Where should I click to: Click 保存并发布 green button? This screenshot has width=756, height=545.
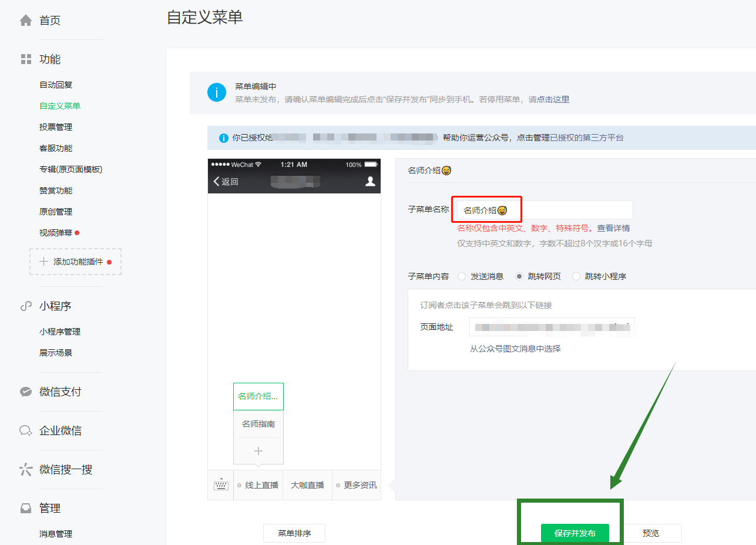pyautogui.click(x=575, y=533)
